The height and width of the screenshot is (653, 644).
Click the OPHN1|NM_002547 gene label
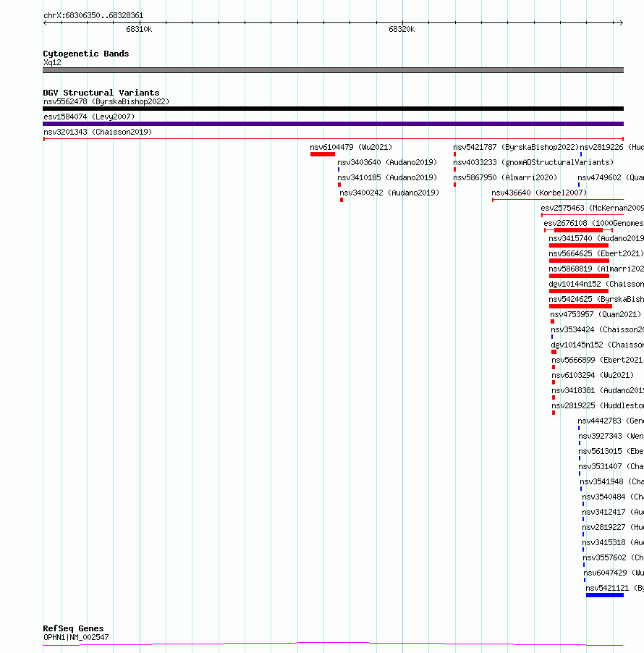point(76,637)
